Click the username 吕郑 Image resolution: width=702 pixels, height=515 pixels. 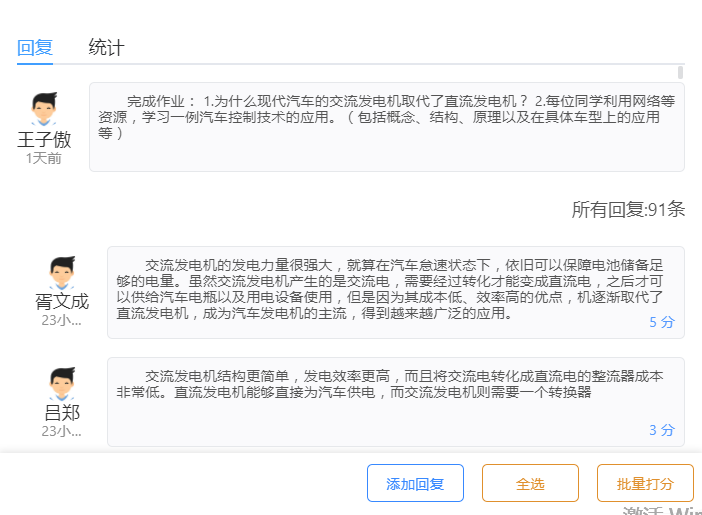62,412
